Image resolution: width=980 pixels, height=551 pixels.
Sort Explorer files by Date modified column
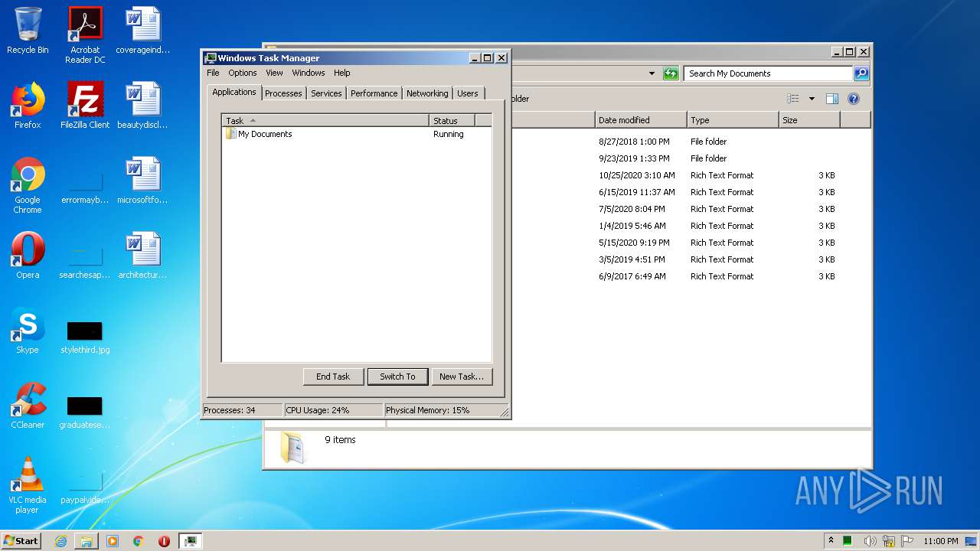click(641, 120)
